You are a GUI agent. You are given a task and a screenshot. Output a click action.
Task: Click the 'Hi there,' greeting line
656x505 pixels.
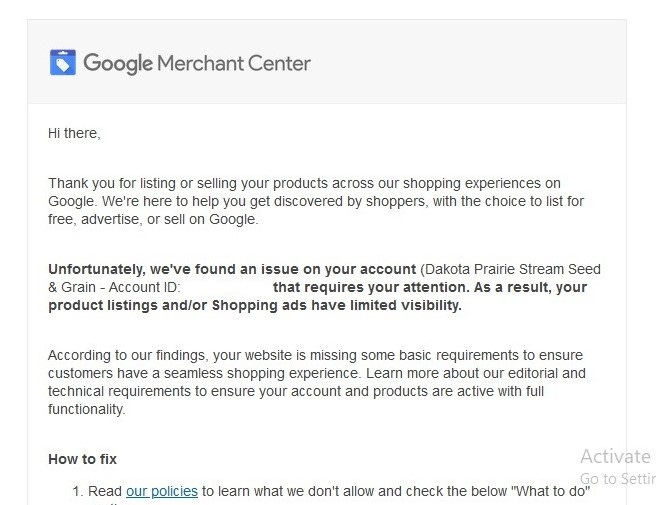[74, 133]
